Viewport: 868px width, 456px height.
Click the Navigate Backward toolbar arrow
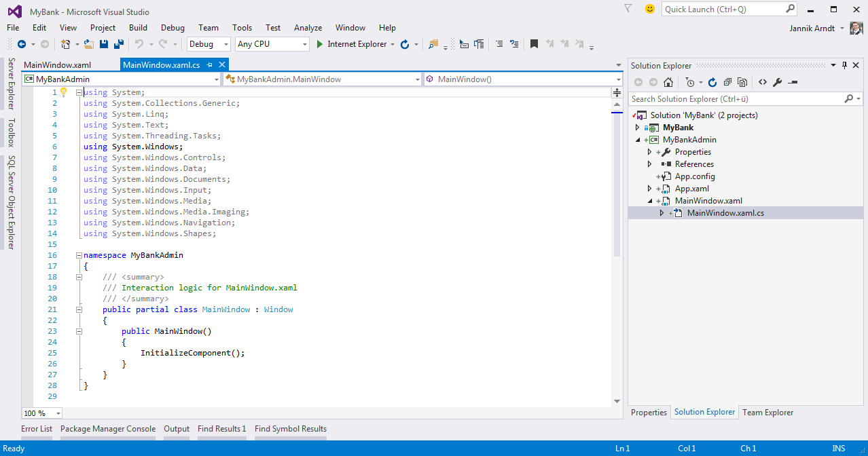pyautogui.click(x=22, y=44)
